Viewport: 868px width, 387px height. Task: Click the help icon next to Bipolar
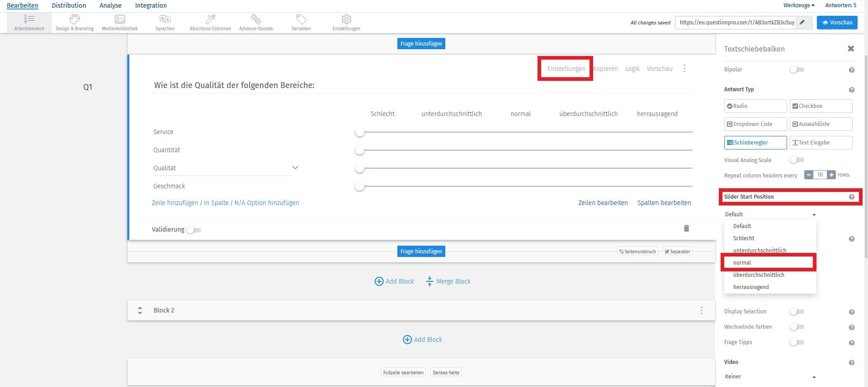(852, 70)
